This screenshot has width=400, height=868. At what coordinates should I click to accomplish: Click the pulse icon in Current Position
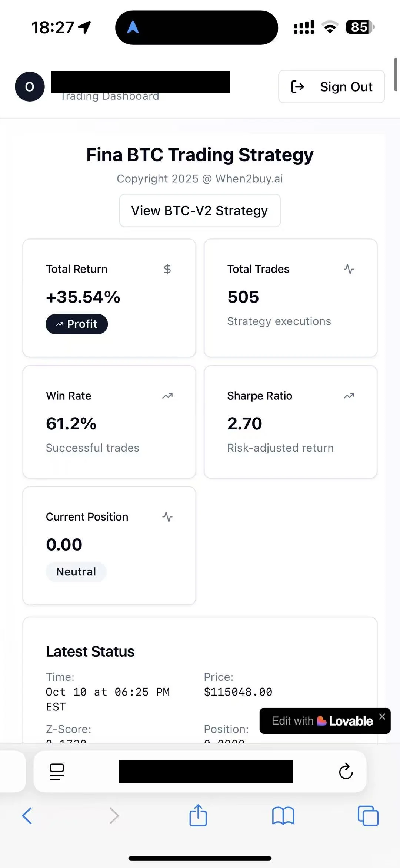click(x=167, y=517)
